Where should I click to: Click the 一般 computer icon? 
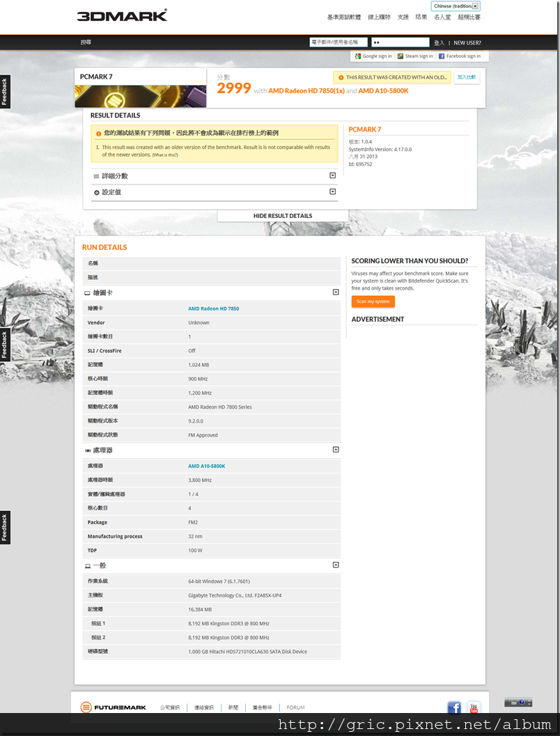(88, 567)
